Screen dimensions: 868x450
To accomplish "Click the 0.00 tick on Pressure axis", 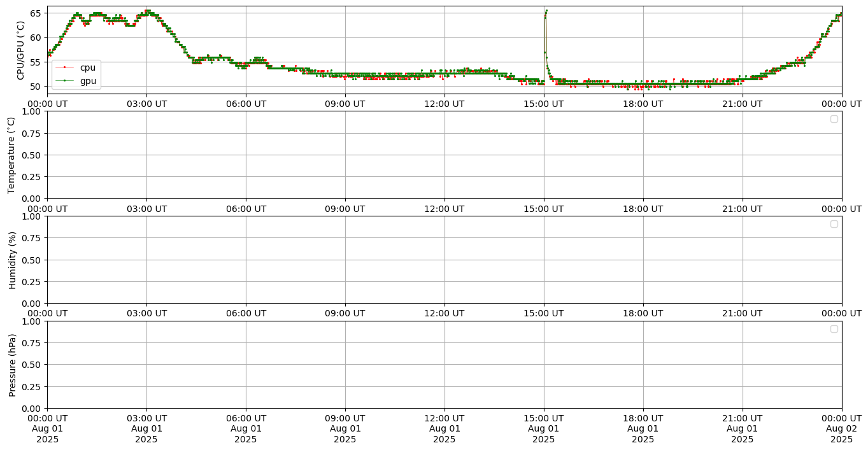I will (32, 408).
